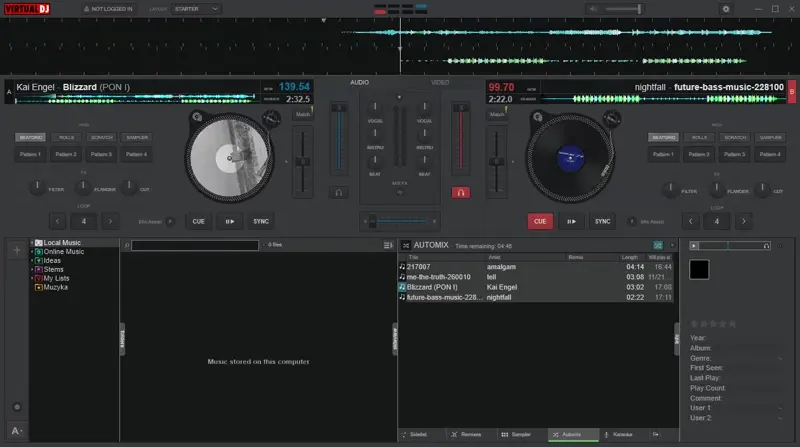Click the CUT knob on deck B
The image size is (800, 447).
pyautogui.click(x=762, y=190)
